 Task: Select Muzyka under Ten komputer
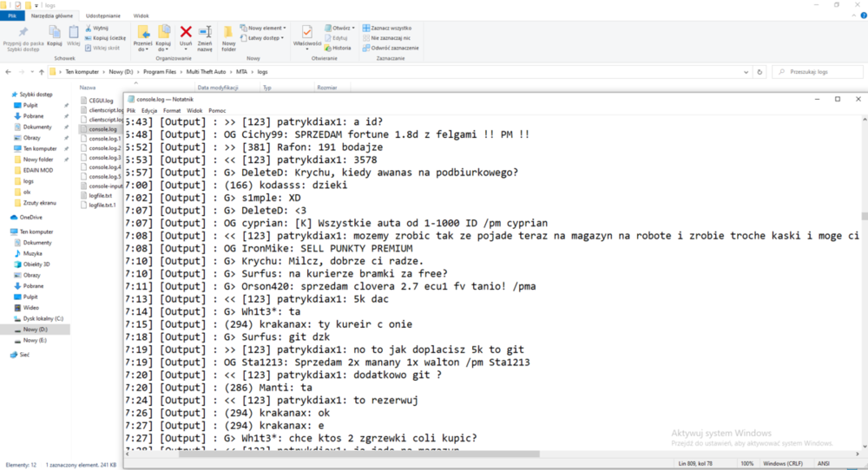(32, 253)
